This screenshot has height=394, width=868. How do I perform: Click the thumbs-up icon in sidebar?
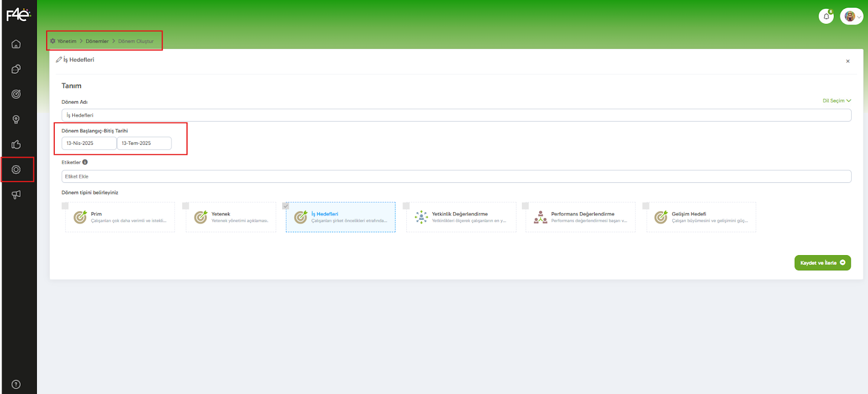(x=16, y=144)
